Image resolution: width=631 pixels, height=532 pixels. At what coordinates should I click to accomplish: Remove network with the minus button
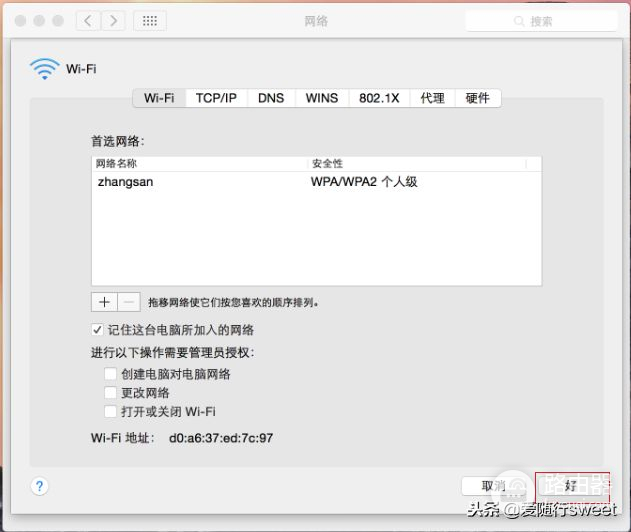click(x=129, y=301)
